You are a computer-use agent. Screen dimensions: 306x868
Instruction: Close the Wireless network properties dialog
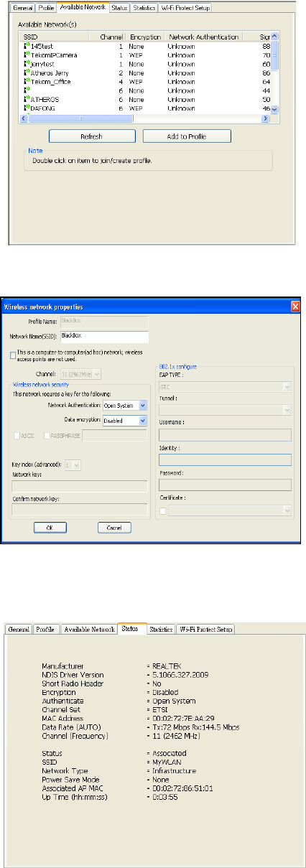[295, 305]
